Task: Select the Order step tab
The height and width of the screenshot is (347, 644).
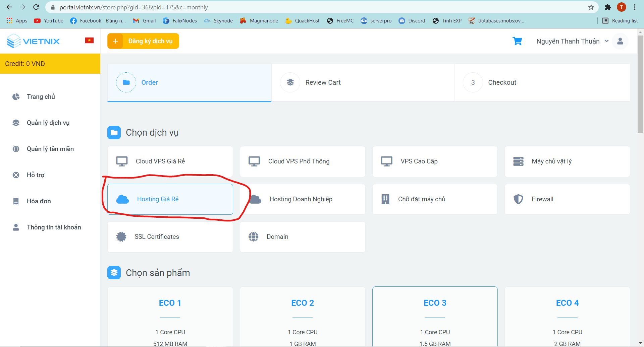Action: coord(189,83)
